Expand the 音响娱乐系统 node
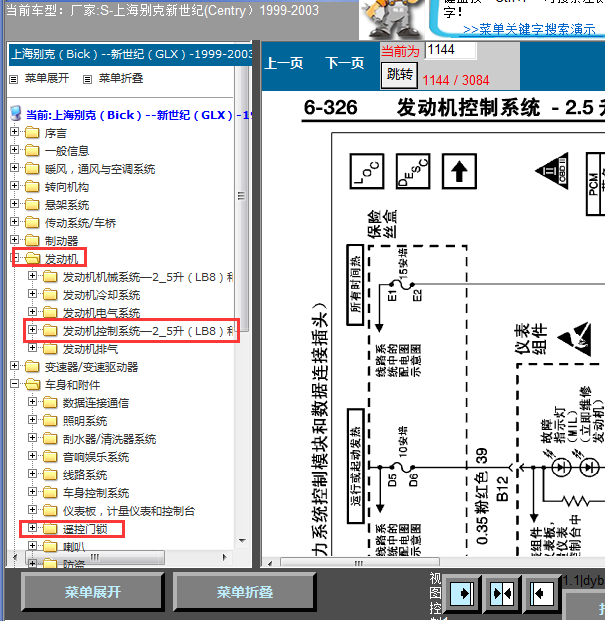The image size is (605, 621). pos(32,455)
